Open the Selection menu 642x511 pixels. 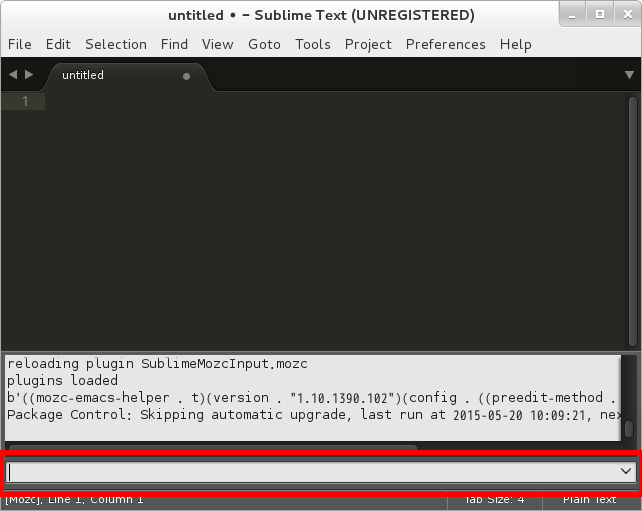click(116, 44)
